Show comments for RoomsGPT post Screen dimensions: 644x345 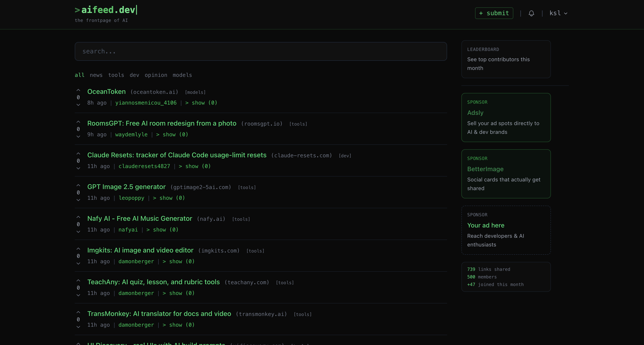click(x=172, y=135)
